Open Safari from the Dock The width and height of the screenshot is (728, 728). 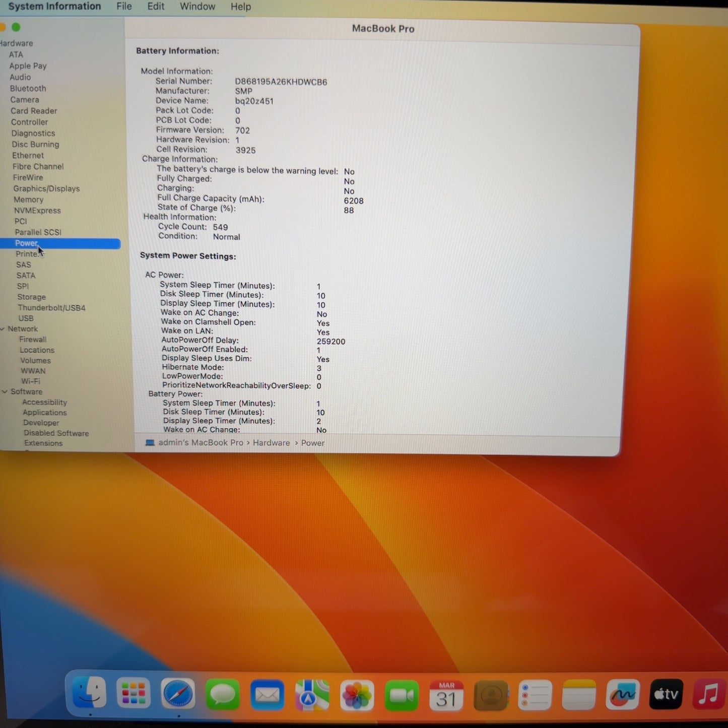pos(177,694)
